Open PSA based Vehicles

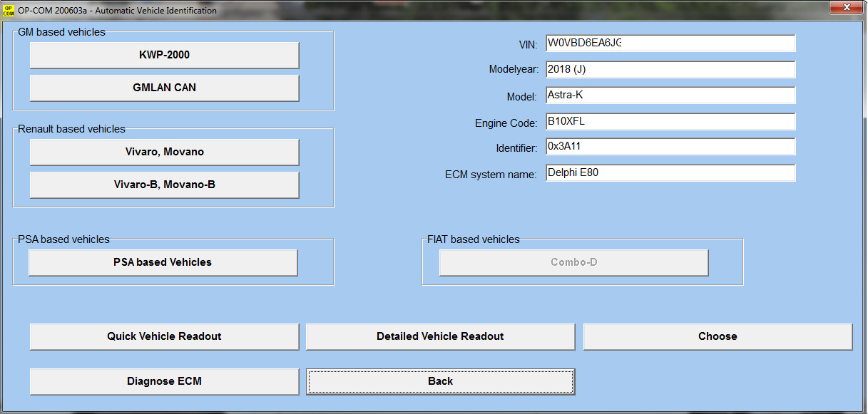point(163,262)
